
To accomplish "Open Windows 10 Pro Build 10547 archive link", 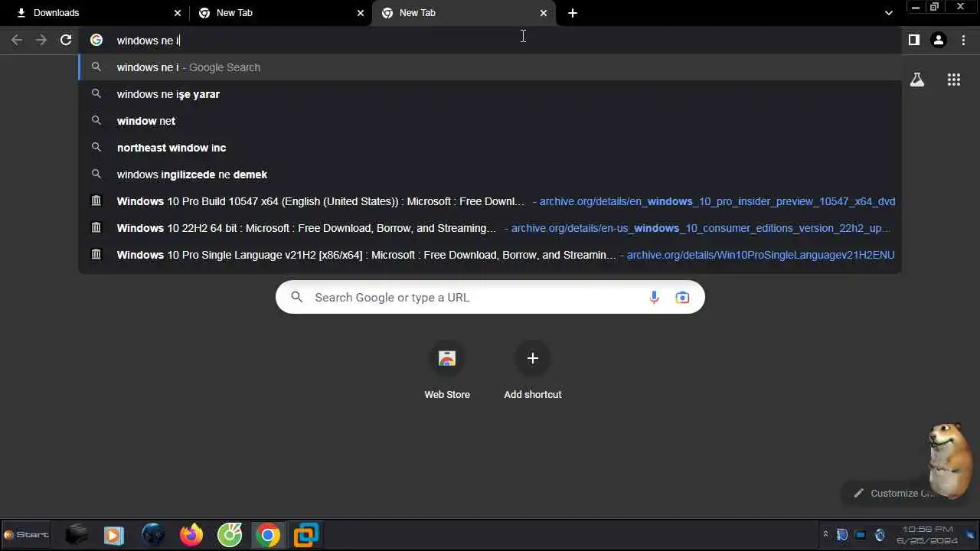I will click(490, 201).
